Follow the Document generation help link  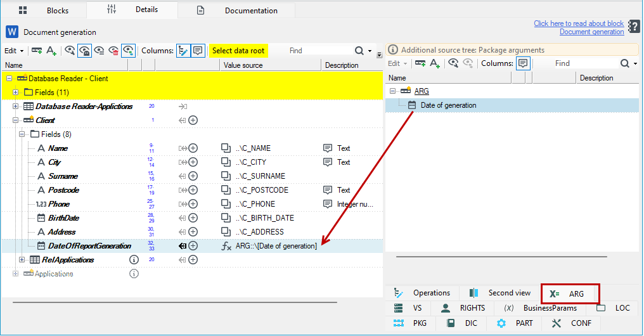point(591,32)
